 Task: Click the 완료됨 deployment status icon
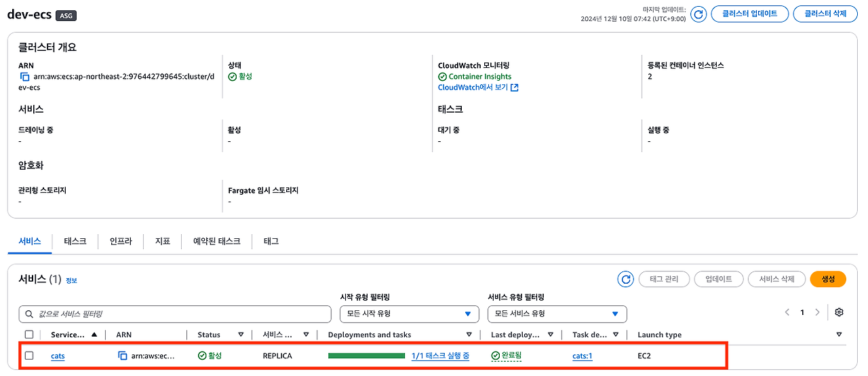point(496,356)
